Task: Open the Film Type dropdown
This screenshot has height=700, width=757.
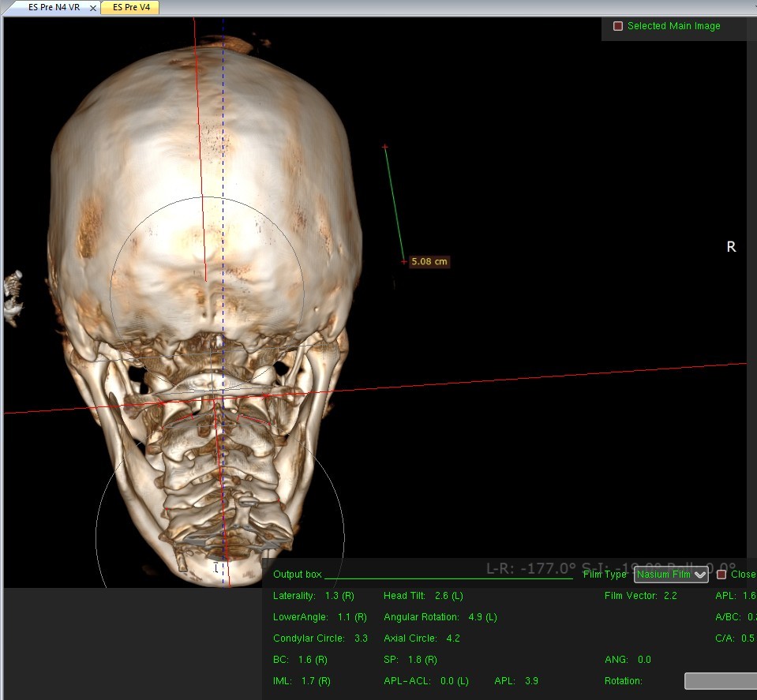Action: tap(671, 575)
